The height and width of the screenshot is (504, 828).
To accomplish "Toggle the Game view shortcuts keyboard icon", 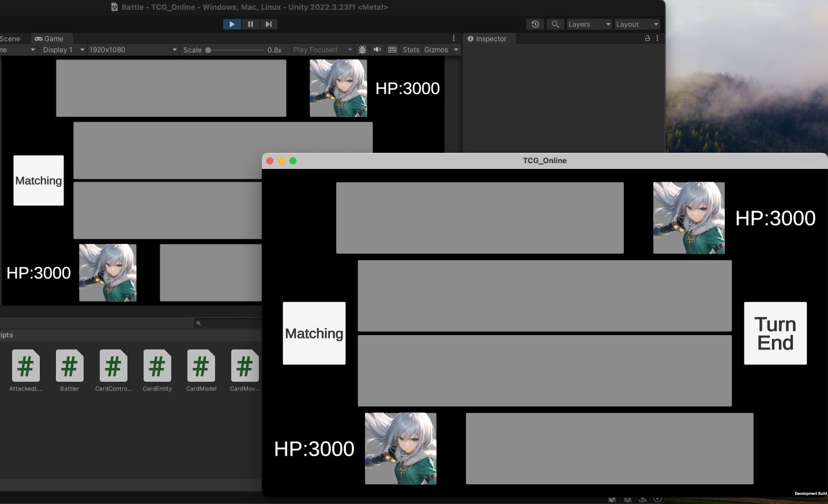I will [x=392, y=50].
